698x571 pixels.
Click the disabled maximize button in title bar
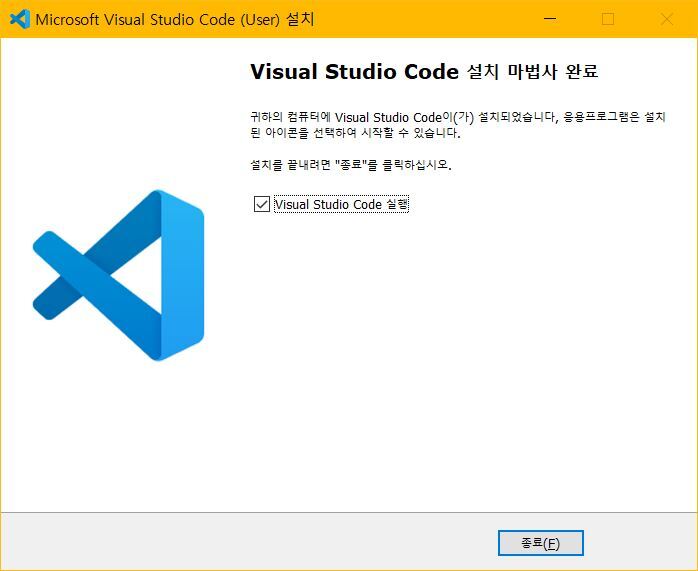coord(608,19)
